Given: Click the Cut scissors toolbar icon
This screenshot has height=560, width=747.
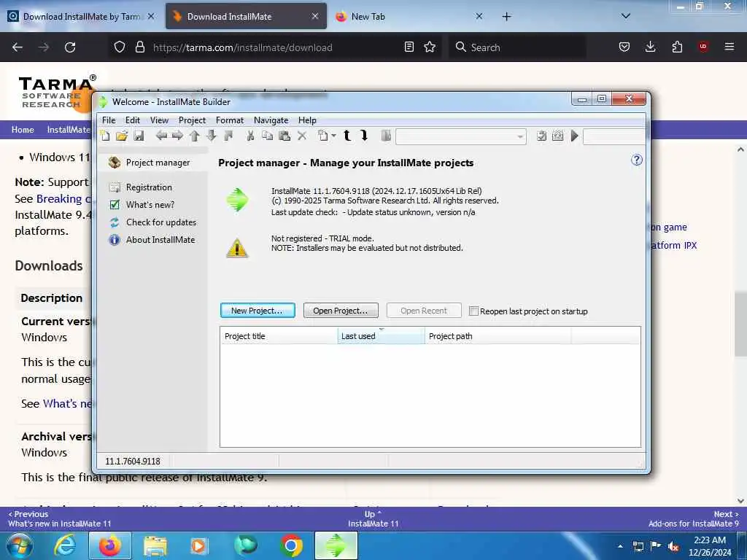Looking at the screenshot, I should point(250,136).
